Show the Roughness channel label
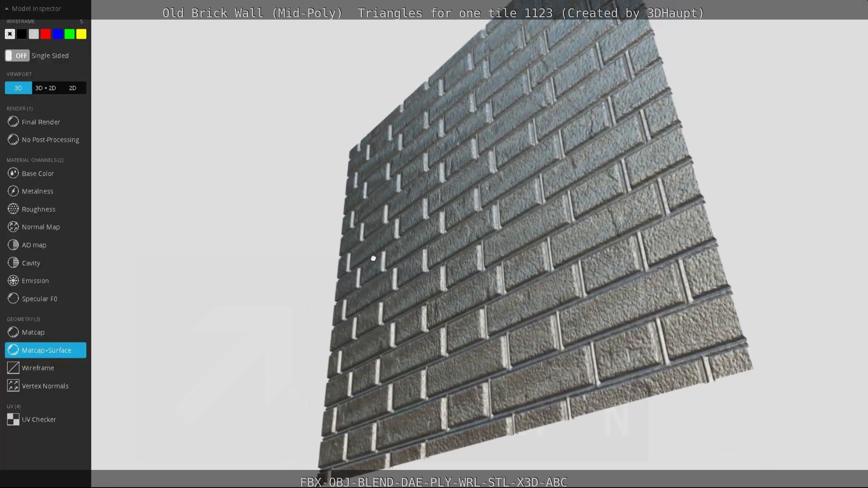The width and height of the screenshot is (868, 488). 38,209
